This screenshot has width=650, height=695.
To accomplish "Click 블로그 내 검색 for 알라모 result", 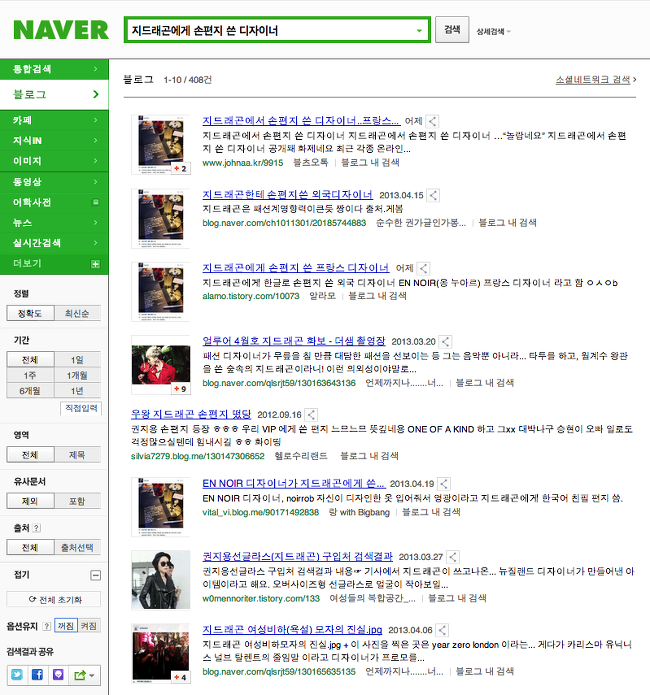I will (x=377, y=296).
